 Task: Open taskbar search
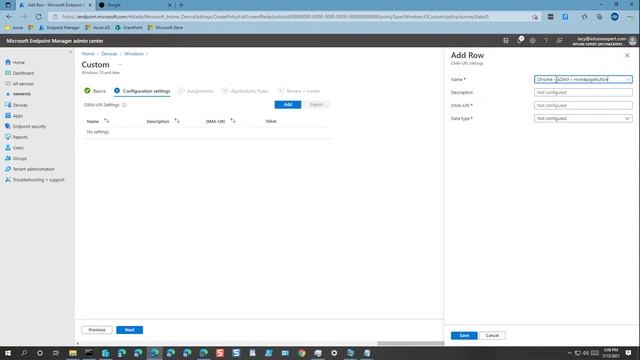click(x=24, y=353)
